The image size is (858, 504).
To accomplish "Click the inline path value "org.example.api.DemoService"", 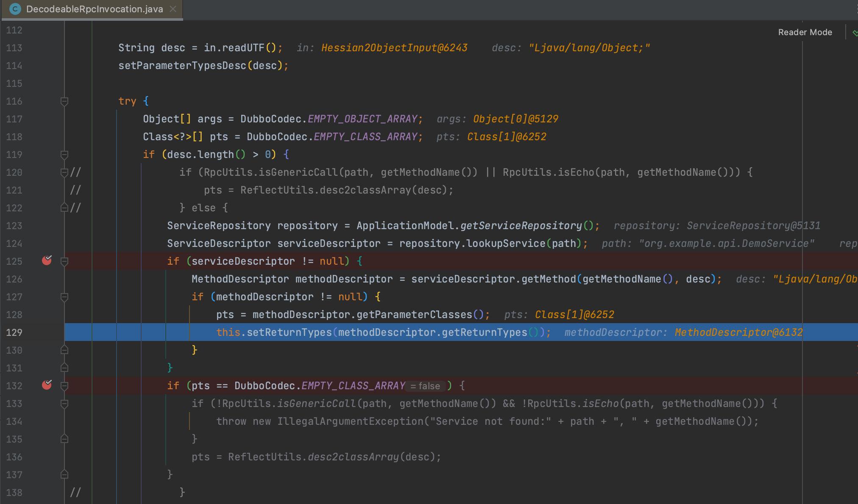I will 727,244.
